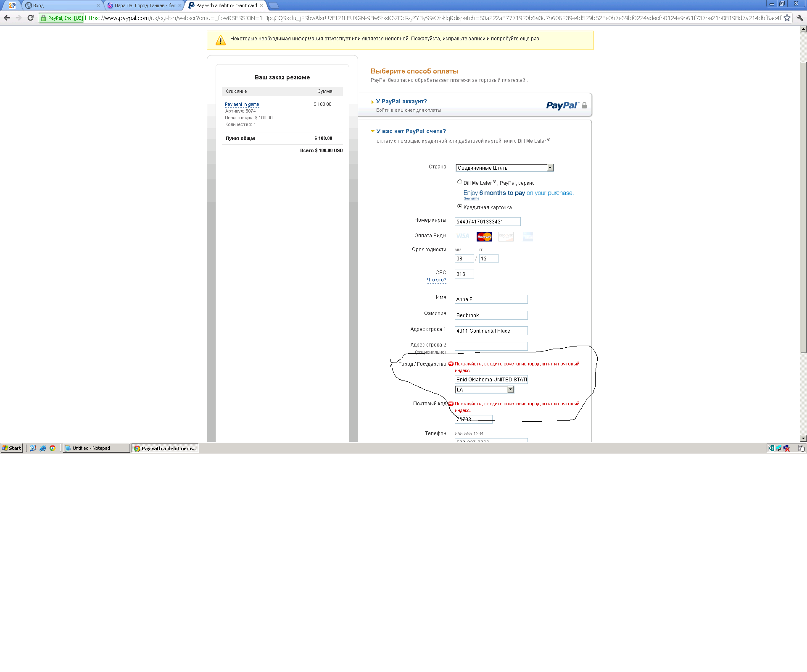Bookmark page with star icon

pos(787,18)
